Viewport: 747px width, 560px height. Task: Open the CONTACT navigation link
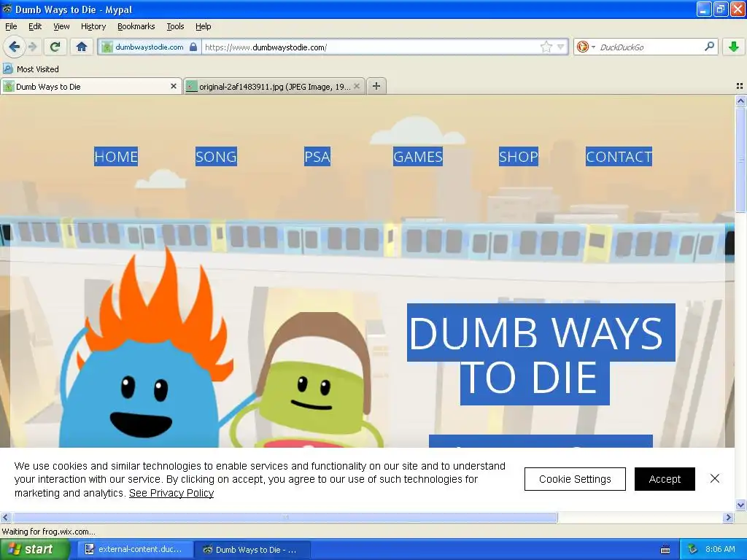pyautogui.click(x=619, y=157)
